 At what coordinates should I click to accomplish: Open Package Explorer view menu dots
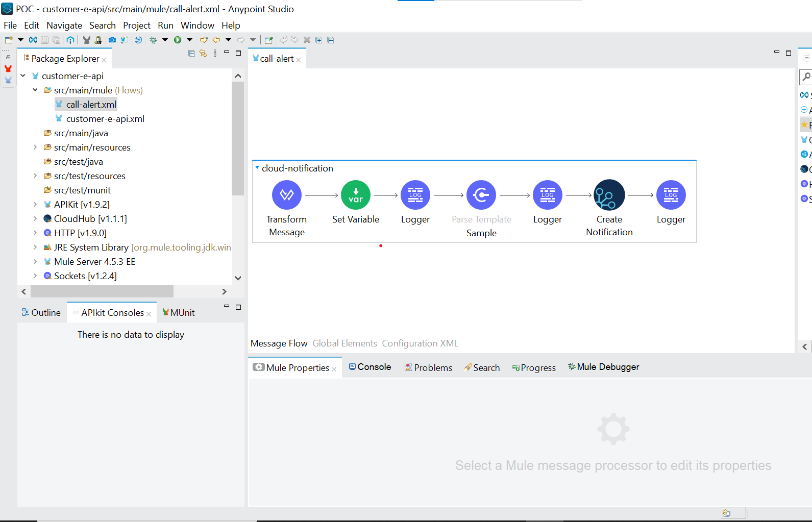tap(215, 53)
